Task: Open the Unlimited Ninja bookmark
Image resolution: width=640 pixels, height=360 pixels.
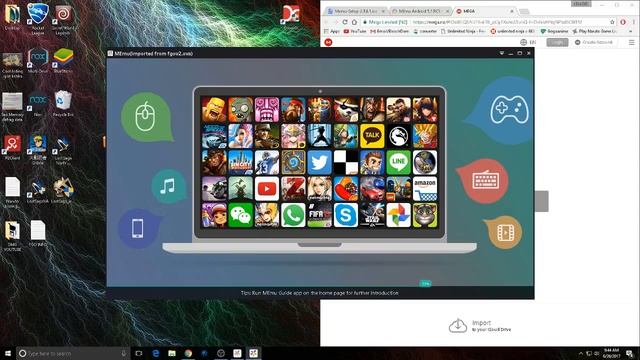Action: pyautogui.click(x=463, y=31)
